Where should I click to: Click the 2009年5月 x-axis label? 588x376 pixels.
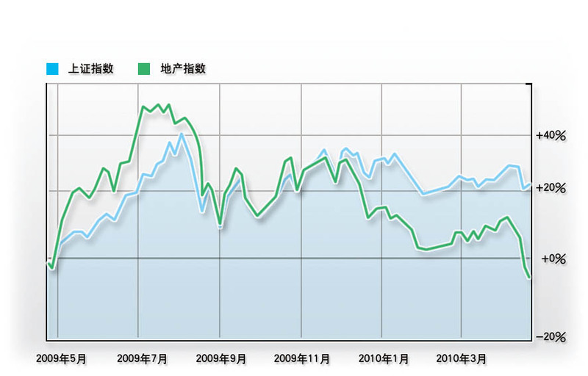coord(62,359)
